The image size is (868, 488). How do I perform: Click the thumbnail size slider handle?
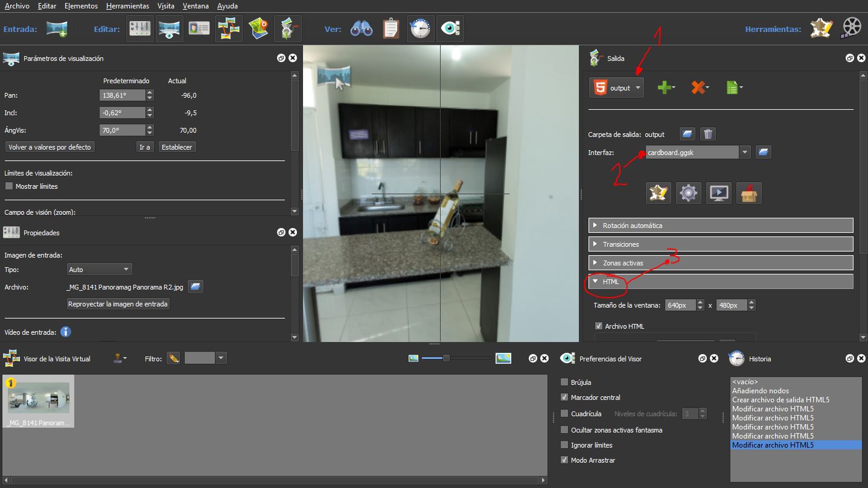click(446, 358)
